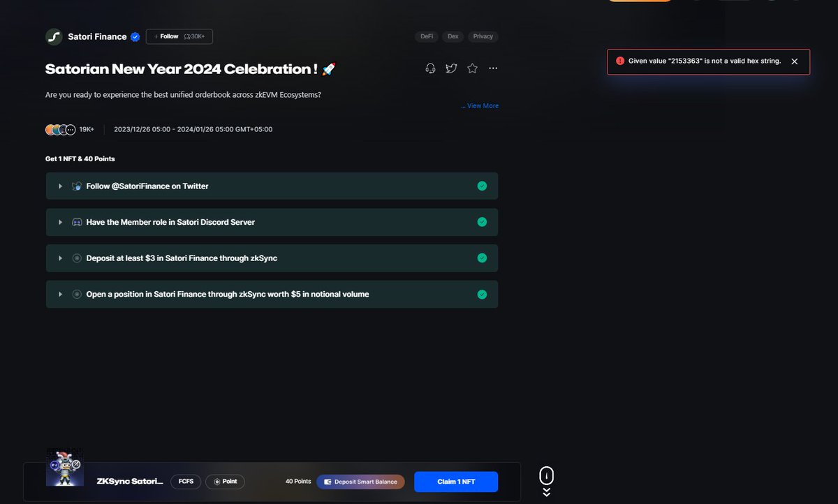
Task: Click the Discord icon in Member role row
Action: 77,222
